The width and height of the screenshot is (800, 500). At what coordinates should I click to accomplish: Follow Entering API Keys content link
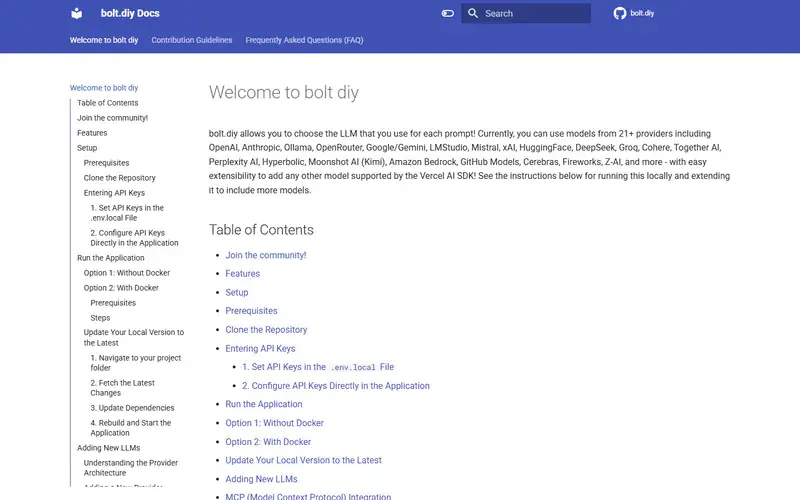coord(260,348)
